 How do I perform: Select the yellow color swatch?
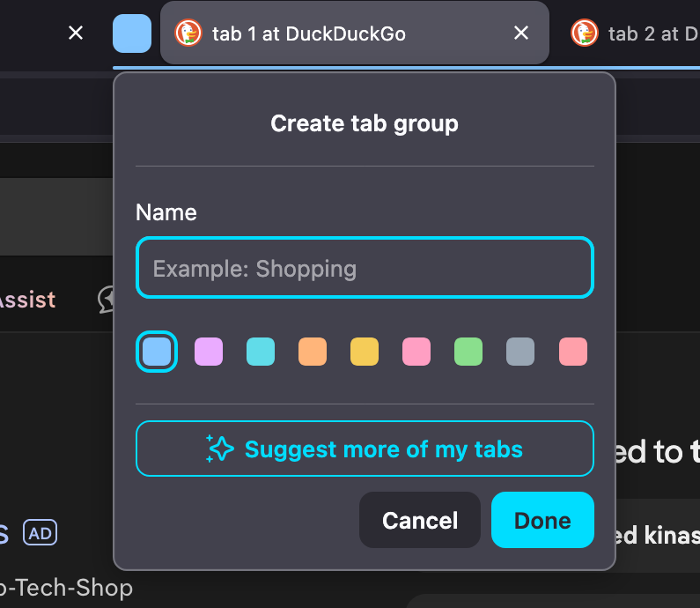(365, 352)
